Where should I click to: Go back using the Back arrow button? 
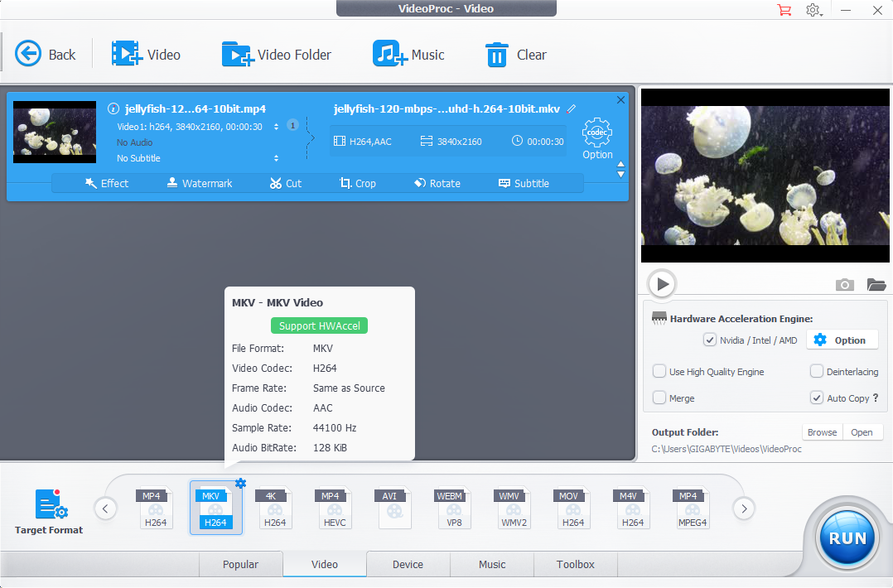[45, 55]
